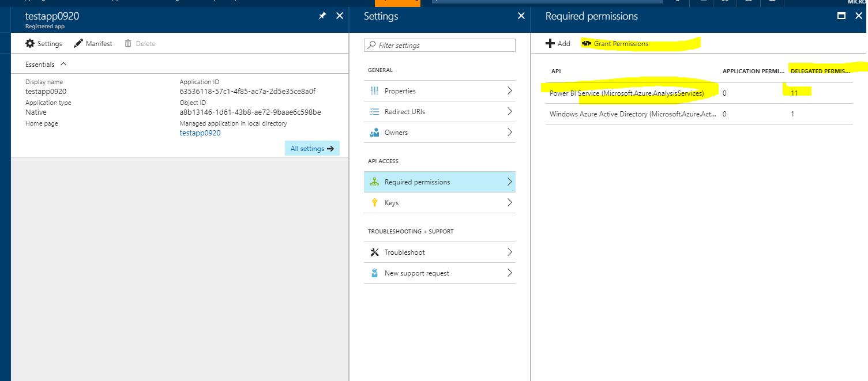Click application permissions 0 for Azure Active Directory
The width and height of the screenshot is (868, 381).
724,114
